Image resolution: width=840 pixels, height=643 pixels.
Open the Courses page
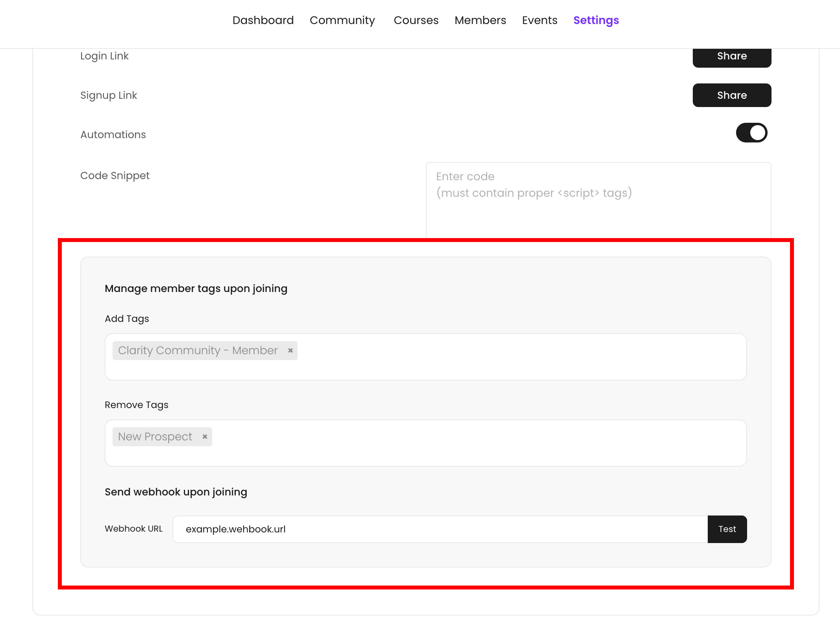point(416,20)
